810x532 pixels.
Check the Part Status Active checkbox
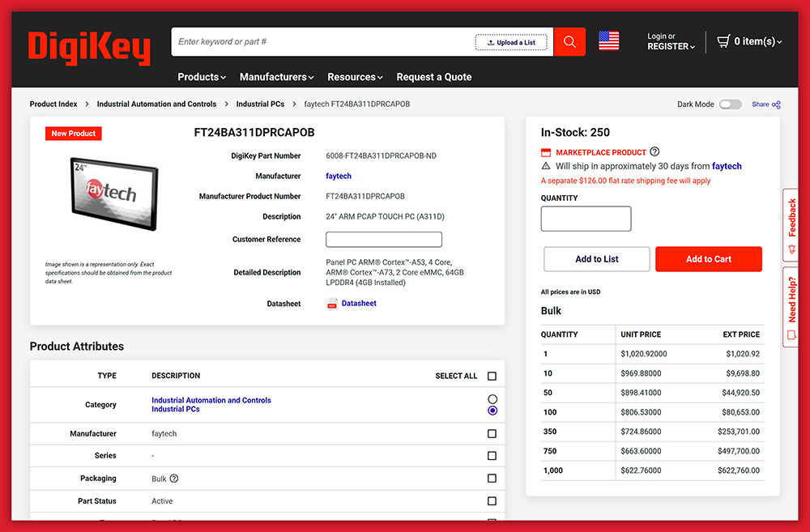pos(492,501)
